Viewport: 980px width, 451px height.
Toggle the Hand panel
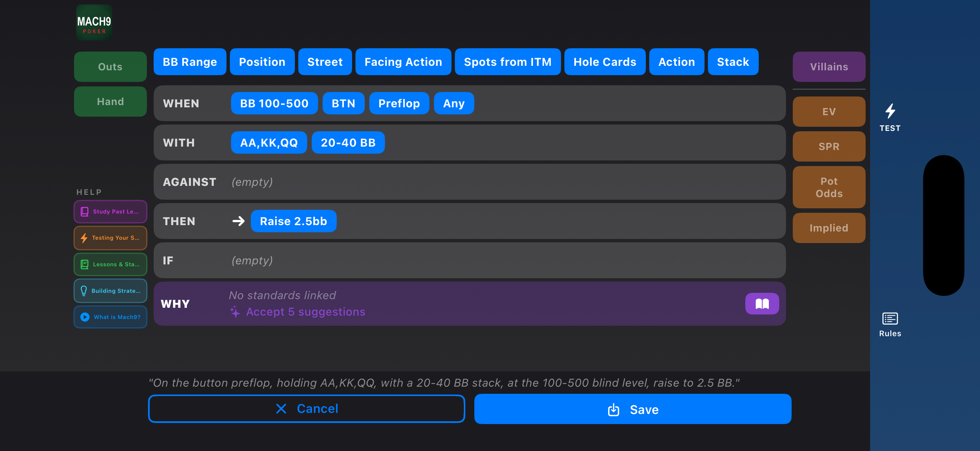110,101
